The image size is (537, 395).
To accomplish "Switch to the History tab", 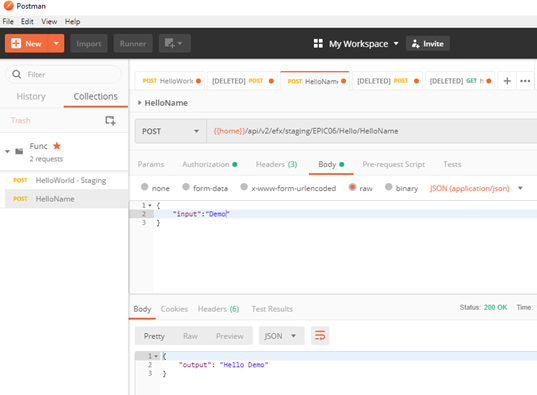I will 31,97.
